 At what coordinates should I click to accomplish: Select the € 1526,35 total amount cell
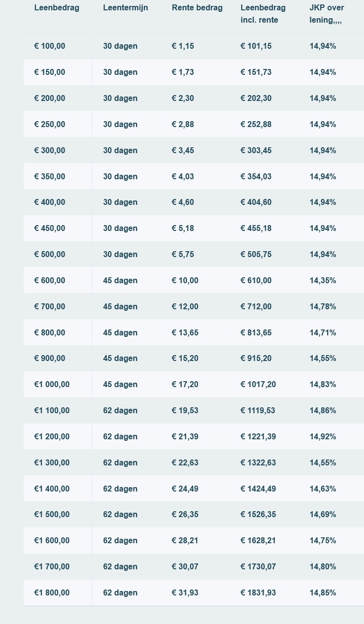click(258, 515)
